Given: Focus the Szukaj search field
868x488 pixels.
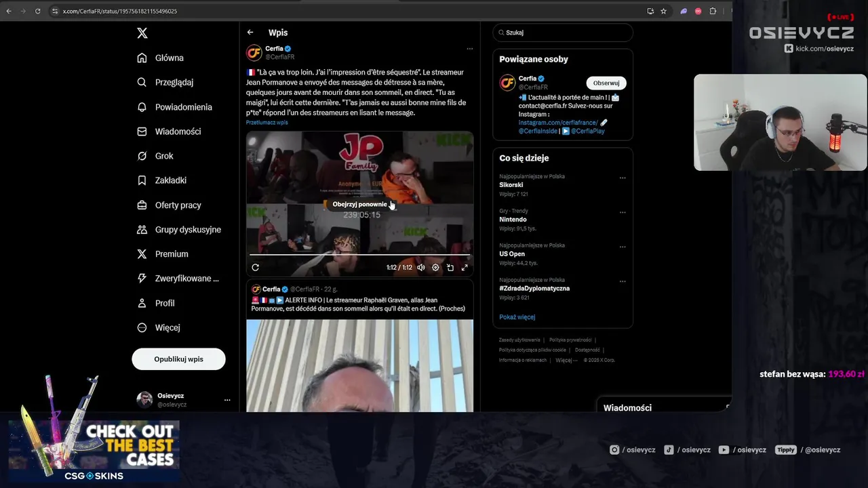Looking at the screenshot, I should [x=563, y=33].
